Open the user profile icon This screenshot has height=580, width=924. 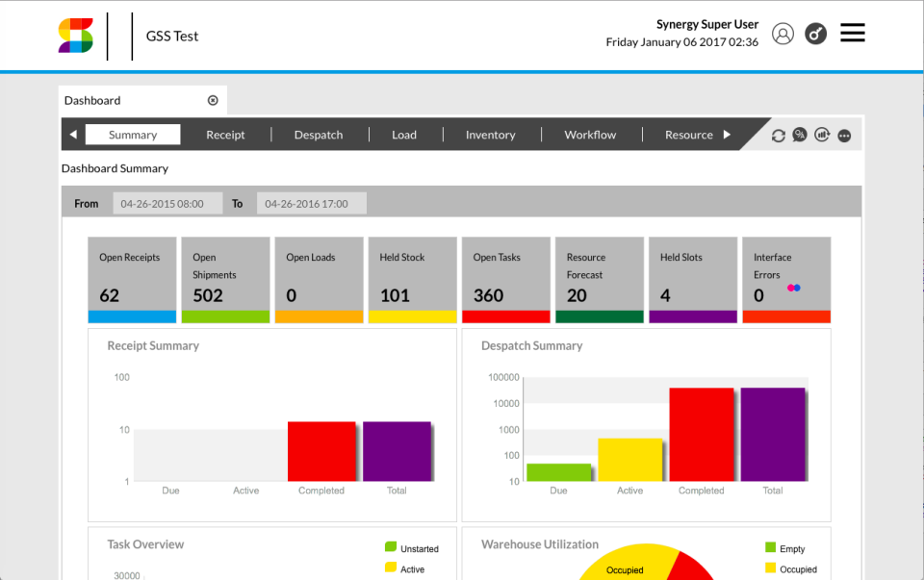coord(783,34)
